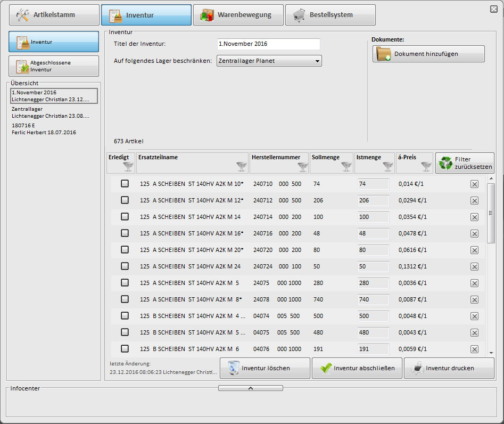Click the filter funnel icon in Ersatzteilname column

pos(242,167)
